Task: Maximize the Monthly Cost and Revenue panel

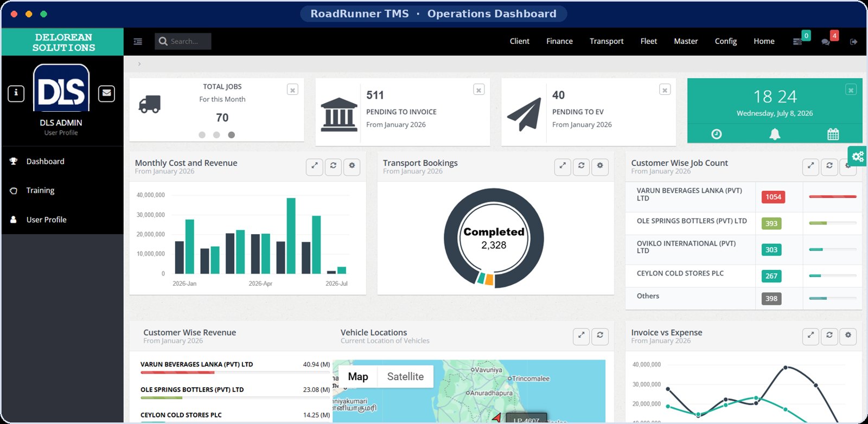Action: pyautogui.click(x=315, y=166)
